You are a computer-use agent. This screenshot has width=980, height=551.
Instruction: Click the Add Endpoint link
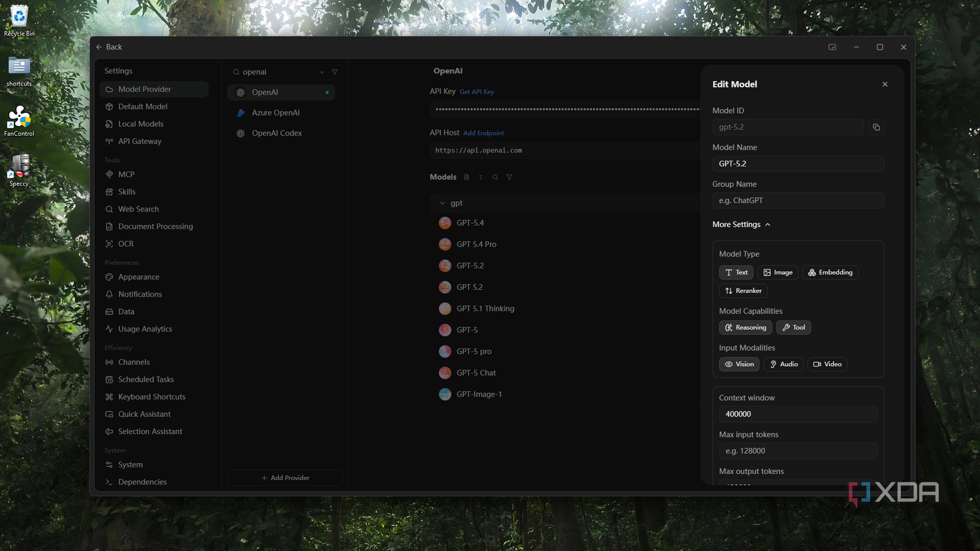pyautogui.click(x=483, y=133)
